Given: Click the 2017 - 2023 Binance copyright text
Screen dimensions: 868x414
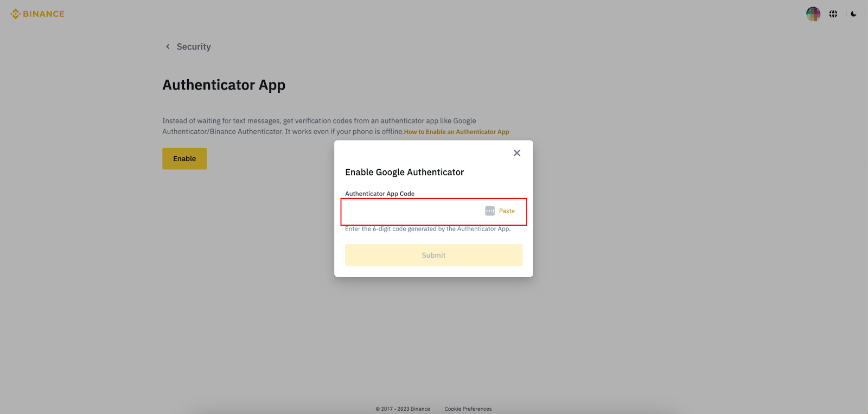Looking at the screenshot, I should pyautogui.click(x=403, y=409).
